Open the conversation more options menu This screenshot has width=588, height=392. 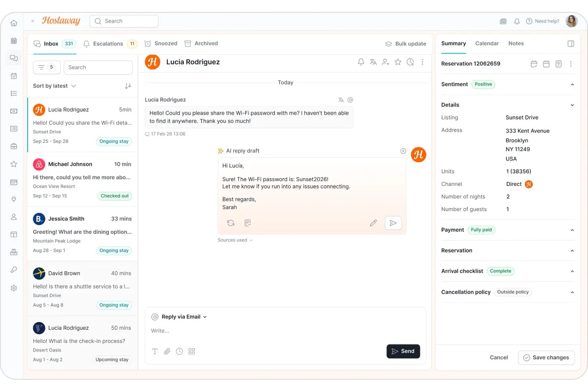[422, 62]
